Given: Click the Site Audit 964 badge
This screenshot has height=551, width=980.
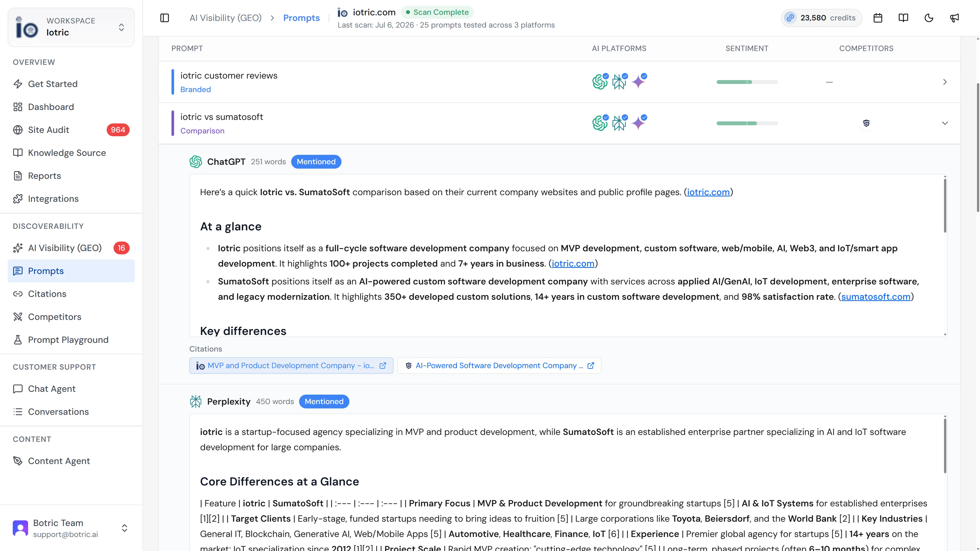Looking at the screenshot, I should tap(118, 130).
